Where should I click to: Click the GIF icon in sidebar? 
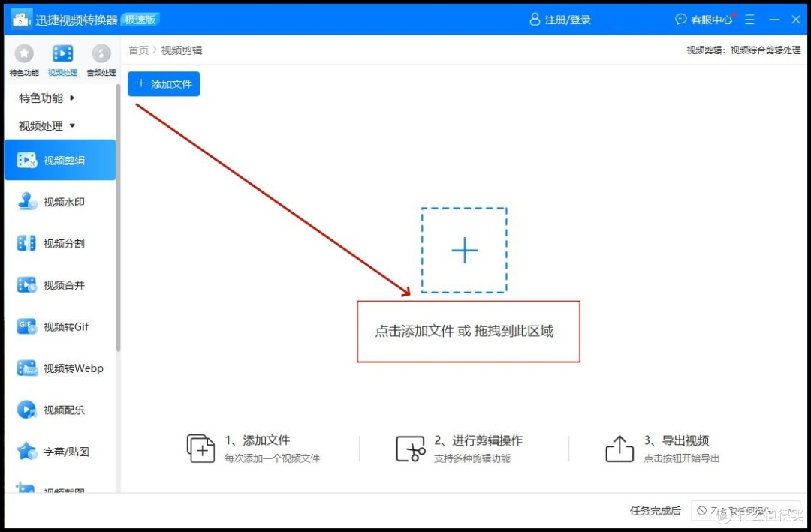[26, 326]
